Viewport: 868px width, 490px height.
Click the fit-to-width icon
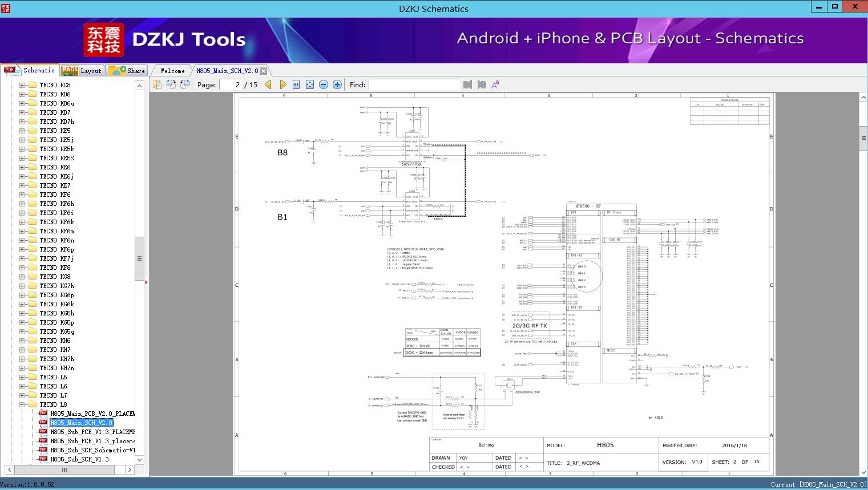(296, 84)
